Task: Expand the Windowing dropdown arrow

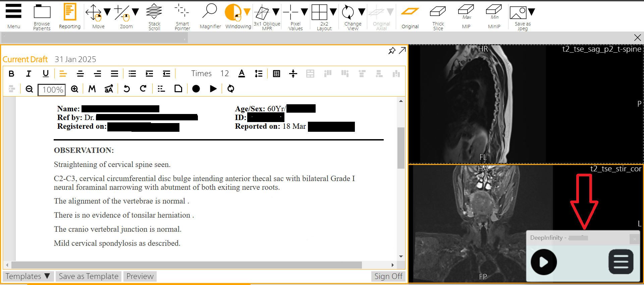Action: pos(247,12)
